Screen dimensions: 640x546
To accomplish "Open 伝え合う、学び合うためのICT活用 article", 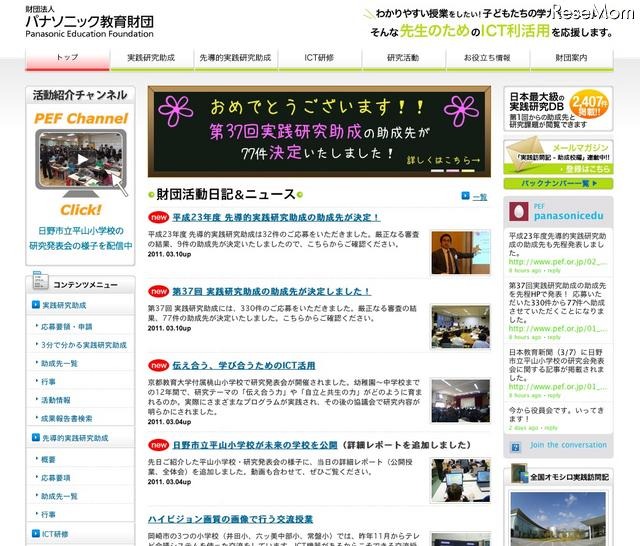I will pos(244,365).
